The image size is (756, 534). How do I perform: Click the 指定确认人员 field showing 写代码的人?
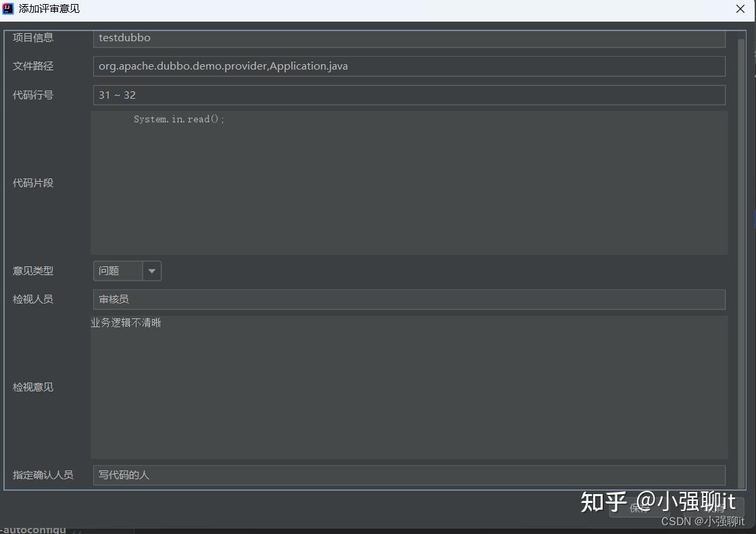pyautogui.click(x=408, y=475)
